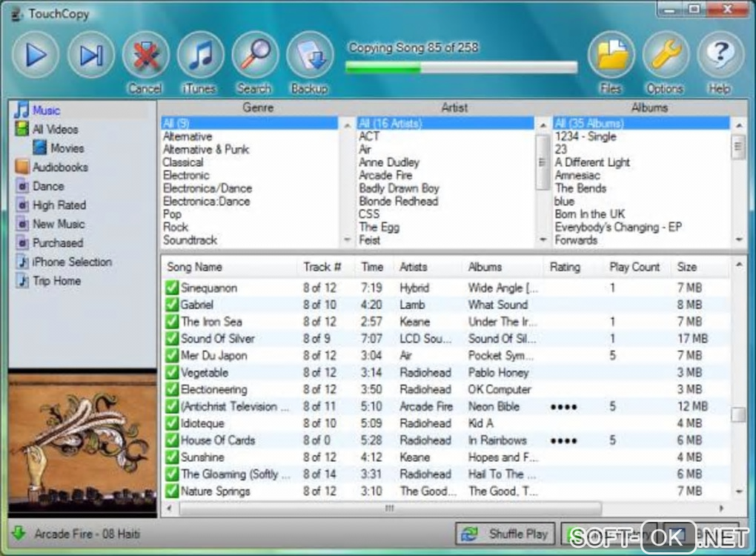This screenshot has width=756, height=556.
Task: Click the Skip to next track button
Action: [x=91, y=55]
